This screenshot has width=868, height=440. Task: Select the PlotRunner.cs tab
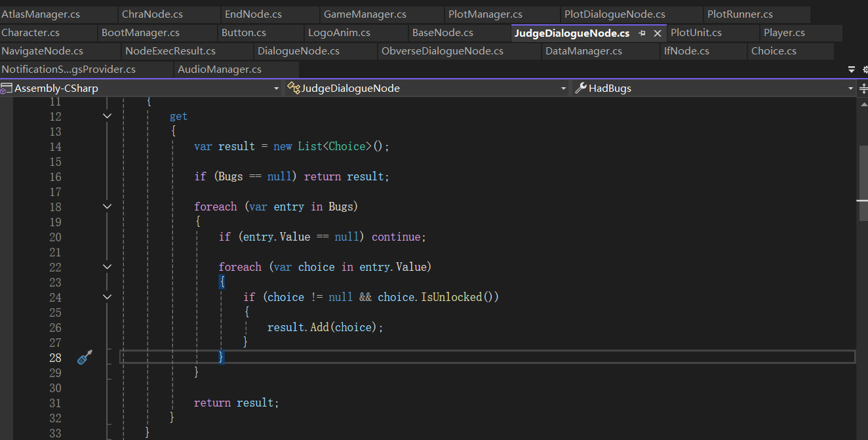(740, 14)
